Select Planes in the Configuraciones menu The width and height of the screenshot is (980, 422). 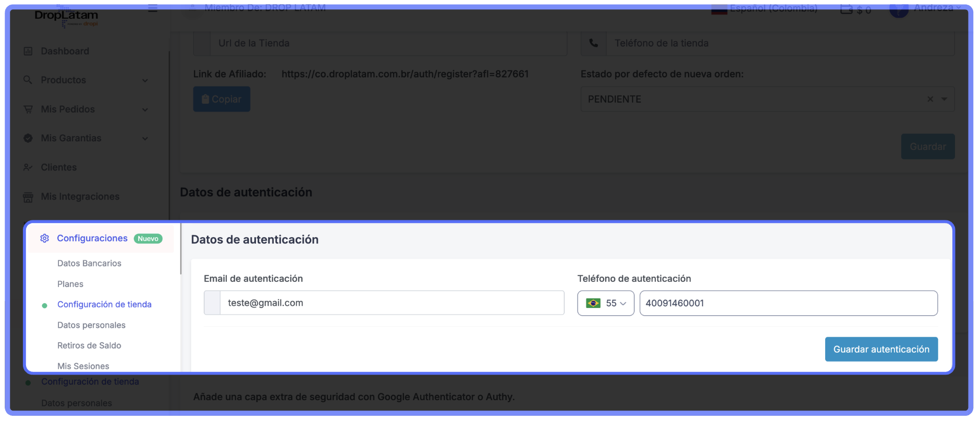70,284
